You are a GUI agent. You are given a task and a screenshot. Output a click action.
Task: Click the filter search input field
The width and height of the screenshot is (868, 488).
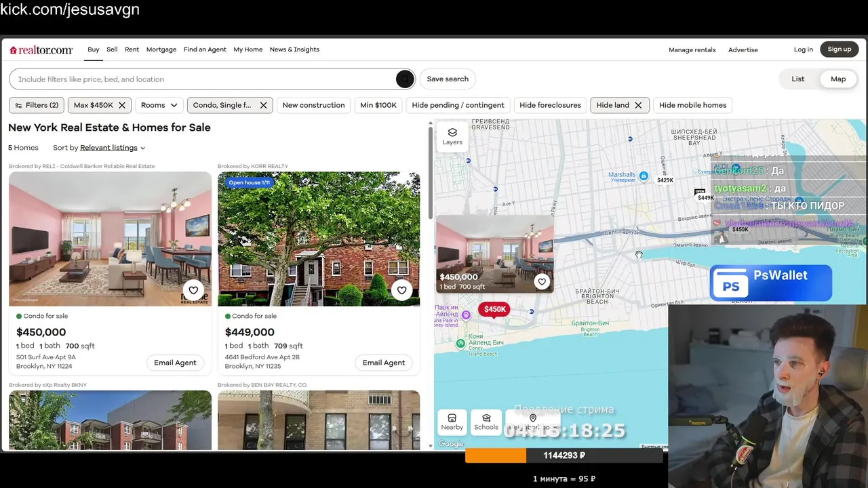(x=202, y=79)
